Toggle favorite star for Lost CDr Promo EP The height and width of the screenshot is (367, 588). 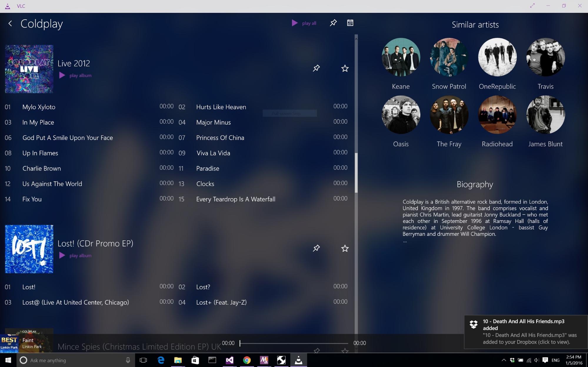[x=345, y=249]
